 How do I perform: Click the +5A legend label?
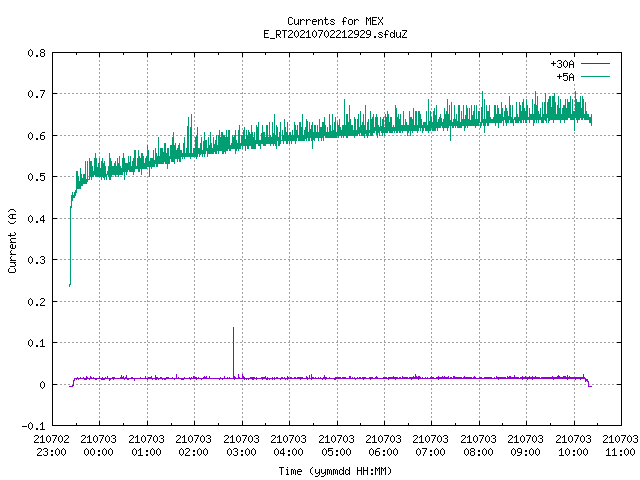[x=565, y=77]
